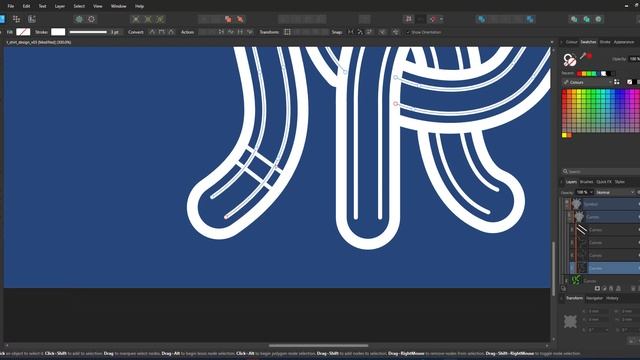Convert node to sharp
The image size is (640, 360).
click(152, 32)
